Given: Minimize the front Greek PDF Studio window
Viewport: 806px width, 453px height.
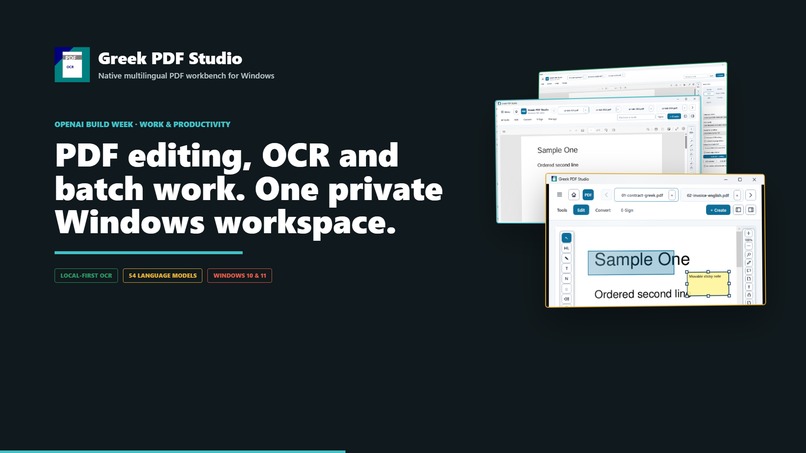Looking at the screenshot, I should 726,179.
